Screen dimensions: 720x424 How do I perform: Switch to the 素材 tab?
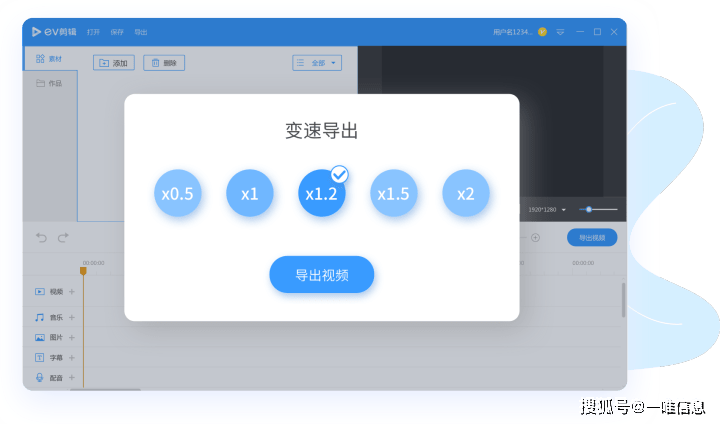click(49, 59)
